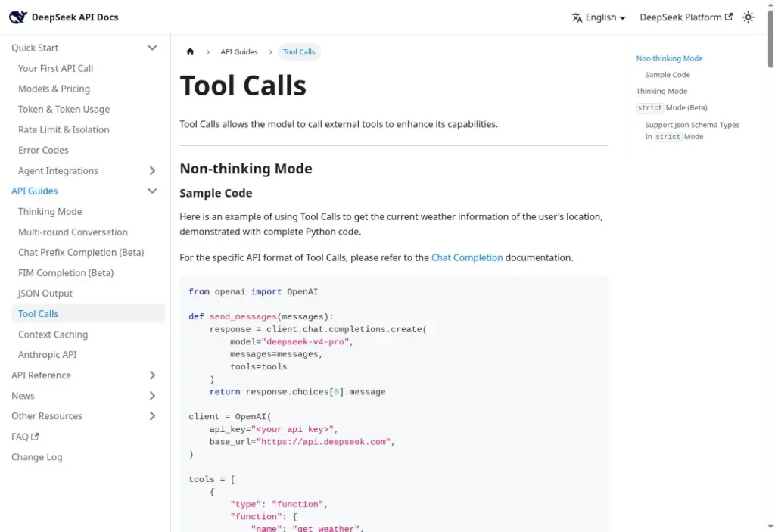This screenshot has width=775, height=532.
Task: Open the Error Codes page
Action: click(43, 150)
